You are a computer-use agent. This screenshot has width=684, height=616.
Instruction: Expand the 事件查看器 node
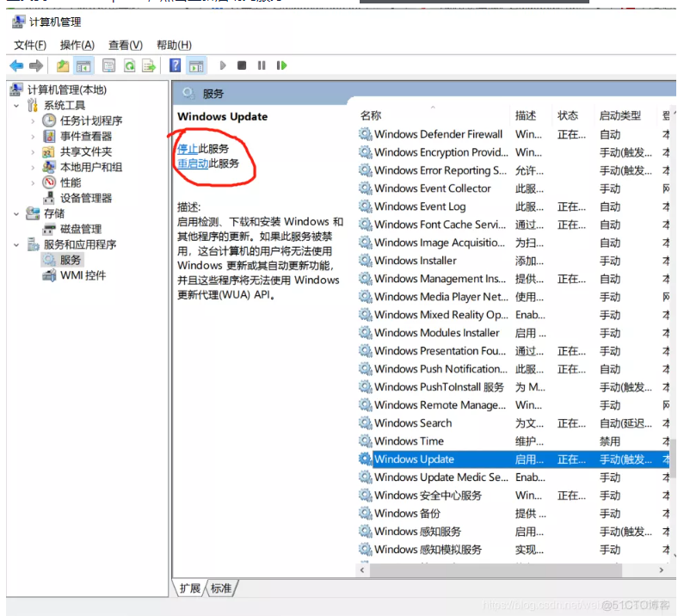[x=33, y=137]
